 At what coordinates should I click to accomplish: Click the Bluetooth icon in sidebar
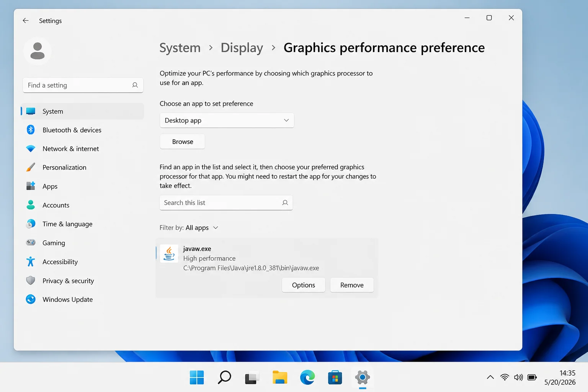click(31, 130)
